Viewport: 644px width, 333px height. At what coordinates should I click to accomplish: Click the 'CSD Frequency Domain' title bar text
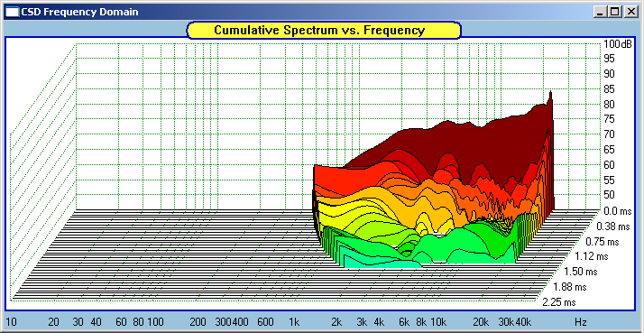point(79,12)
